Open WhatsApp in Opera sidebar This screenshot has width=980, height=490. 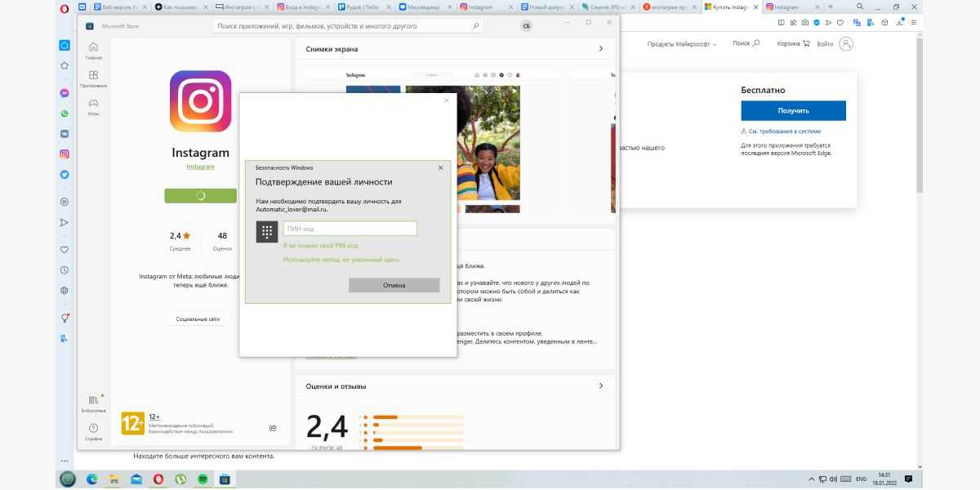(x=65, y=114)
